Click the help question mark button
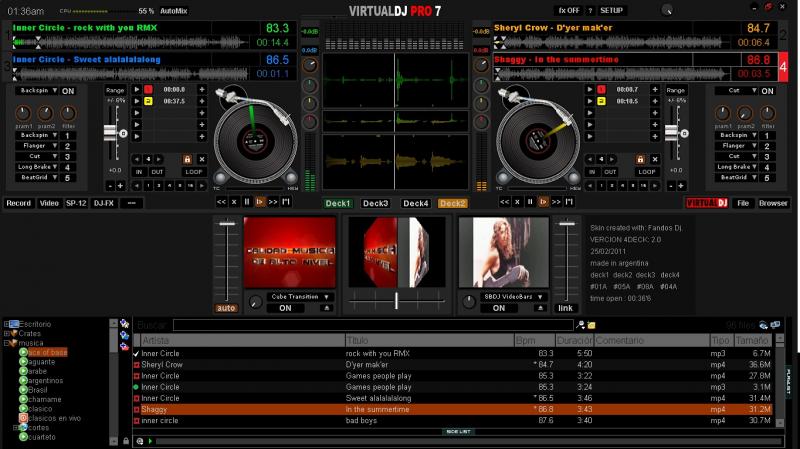The width and height of the screenshot is (800, 449). tap(590, 10)
